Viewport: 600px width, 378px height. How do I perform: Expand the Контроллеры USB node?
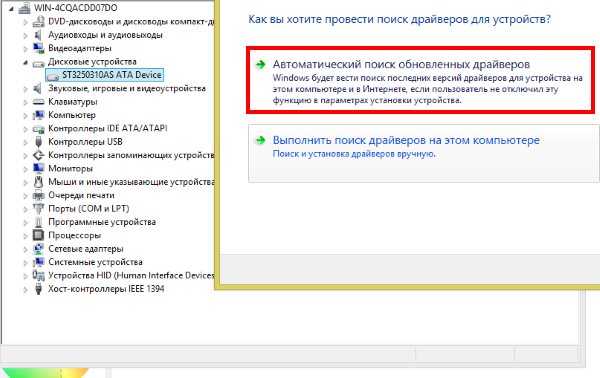pyautogui.click(x=25, y=142)
